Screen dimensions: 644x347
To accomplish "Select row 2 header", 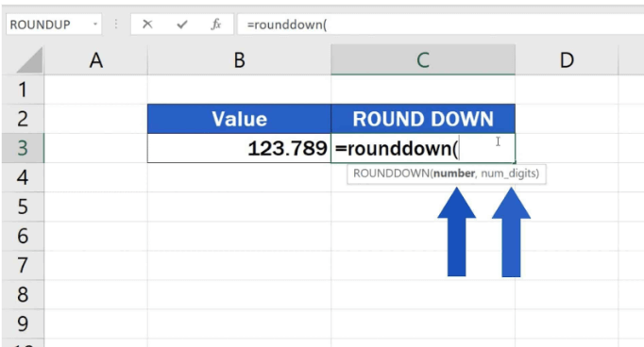I will coord(23,119).
